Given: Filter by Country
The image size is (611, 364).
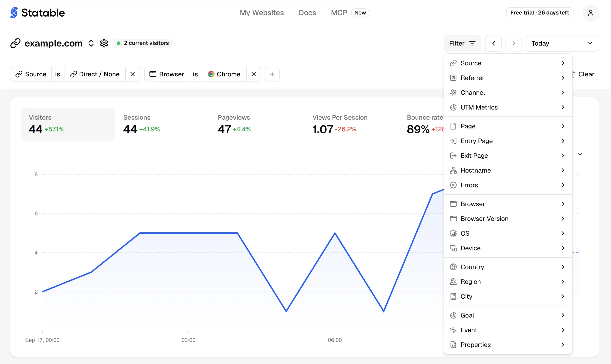Looking at the screenshot, I should [x=508, y=267].
